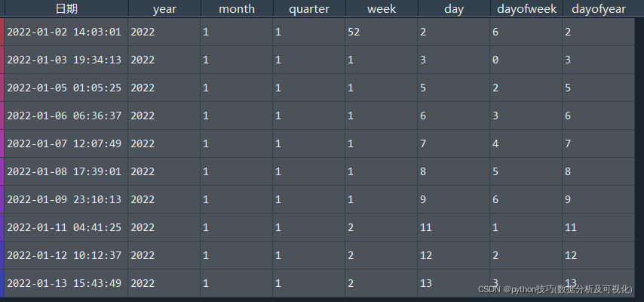This screenshot has height=302, width=644.
Task: Select the dayofweek column header
Action: coord(526,9)
